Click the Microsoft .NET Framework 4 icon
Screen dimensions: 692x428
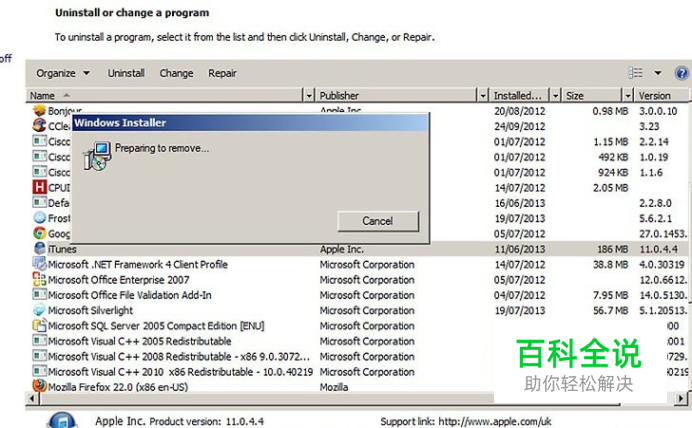[x=39, y=264]
